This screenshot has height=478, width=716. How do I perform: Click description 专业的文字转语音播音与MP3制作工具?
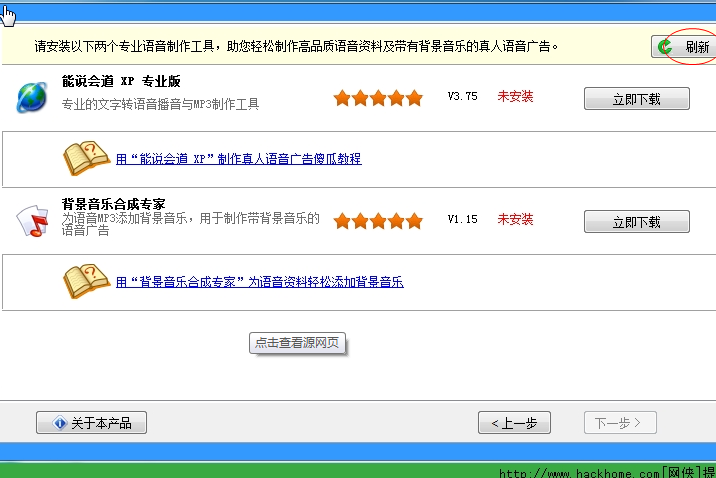[160, 104]
